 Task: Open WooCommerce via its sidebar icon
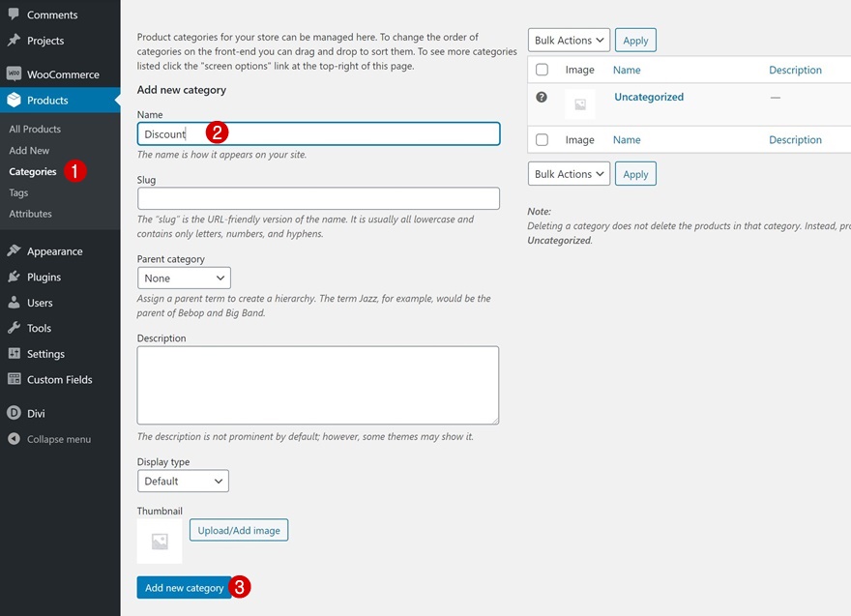tap(14, 74)
